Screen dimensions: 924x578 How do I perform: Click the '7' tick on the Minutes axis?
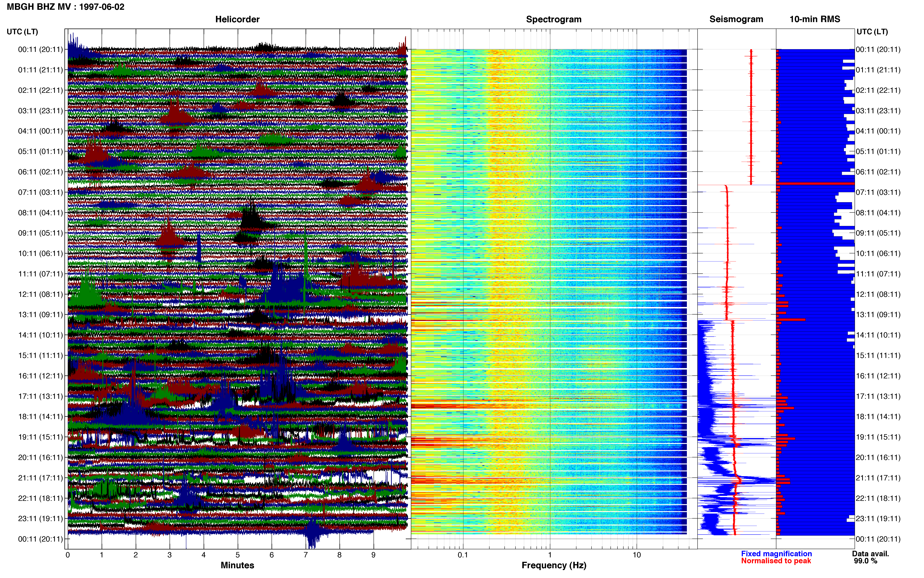(x=306, y=555)
